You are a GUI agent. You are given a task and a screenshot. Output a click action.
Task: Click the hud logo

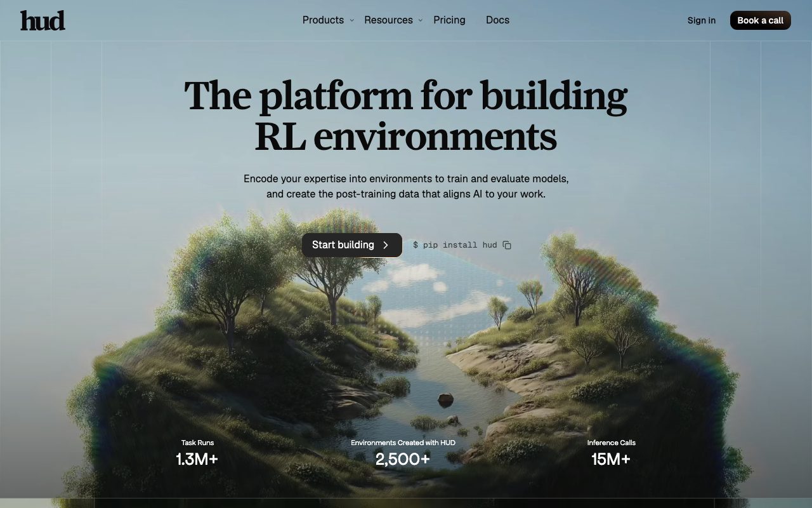pos(43,20)
